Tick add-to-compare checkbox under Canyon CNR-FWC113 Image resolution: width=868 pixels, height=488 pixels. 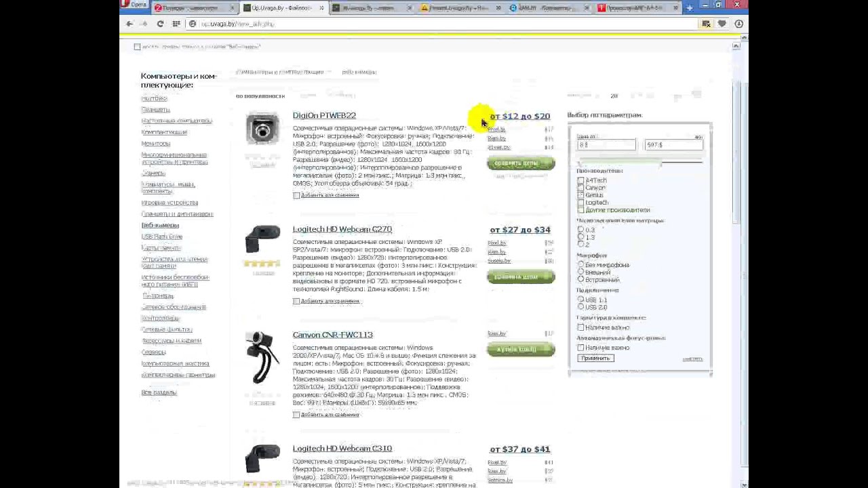coord(296,414)
